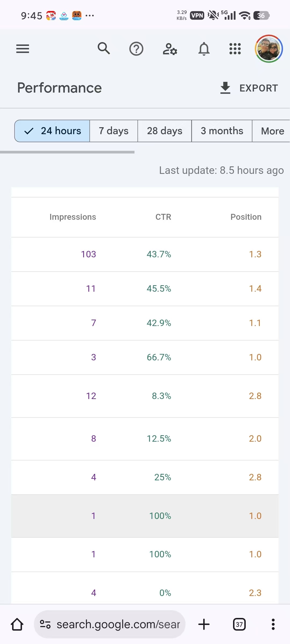Select the 24 hours date range
This screenshot has width=290, height=644.
click(x=52, y=131)
